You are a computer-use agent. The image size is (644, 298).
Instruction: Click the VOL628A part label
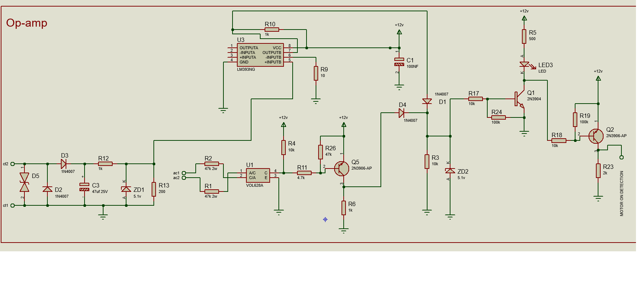(x=254, y=185)
